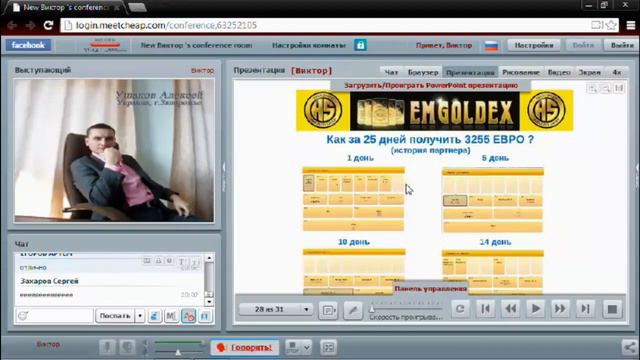
Task: Click the share icon at bottom right
Action: (x=630, y=347)
